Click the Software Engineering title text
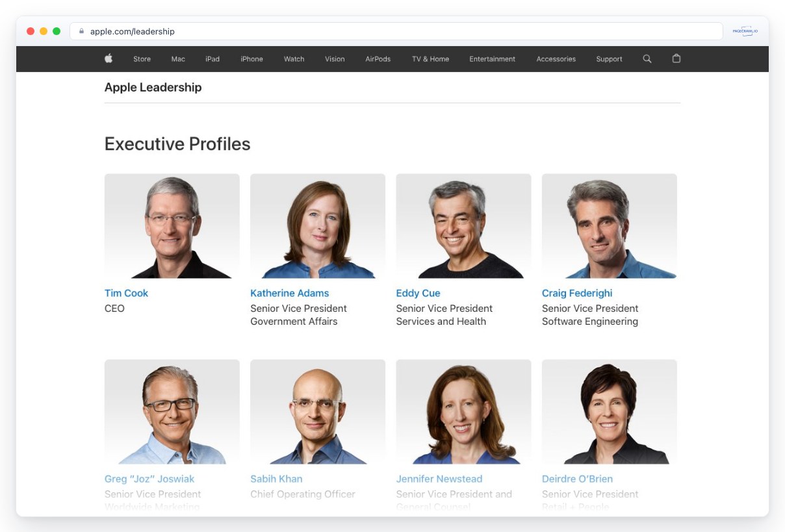 point(590,321)
